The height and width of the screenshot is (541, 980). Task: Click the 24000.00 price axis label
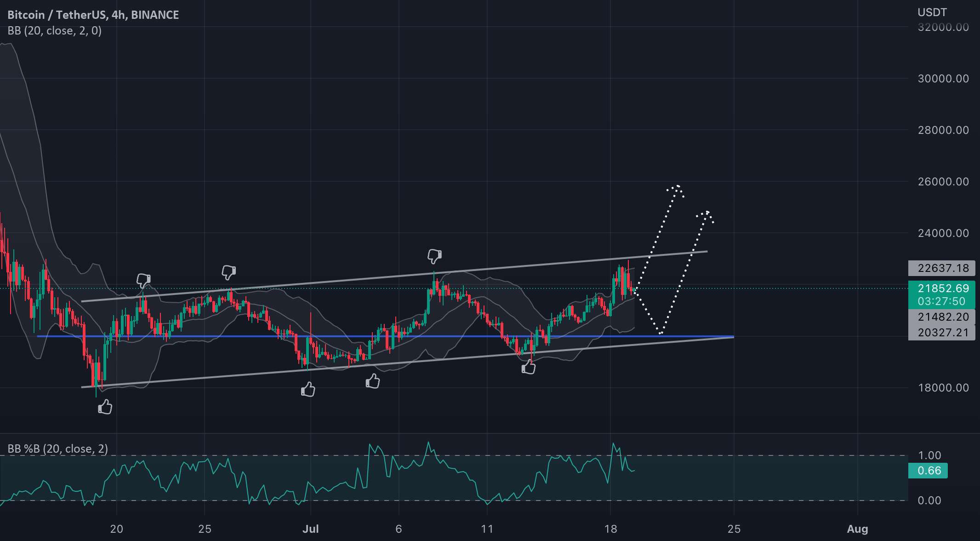943,233
